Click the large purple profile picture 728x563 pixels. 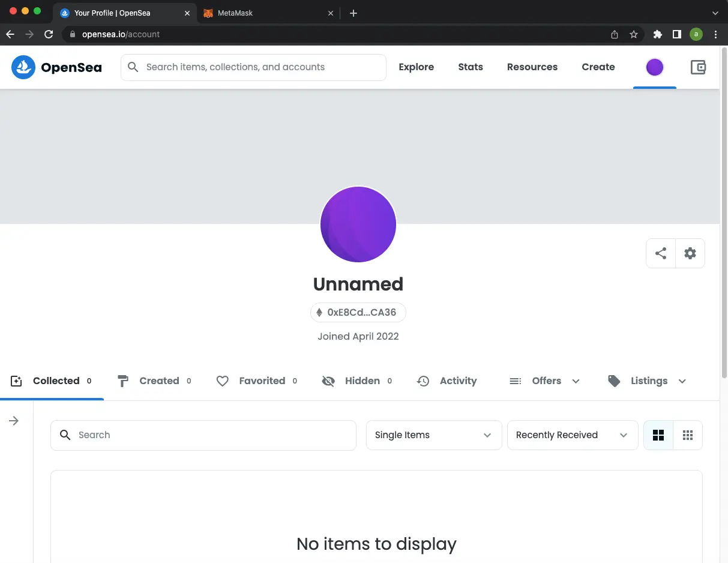(358, 224)
